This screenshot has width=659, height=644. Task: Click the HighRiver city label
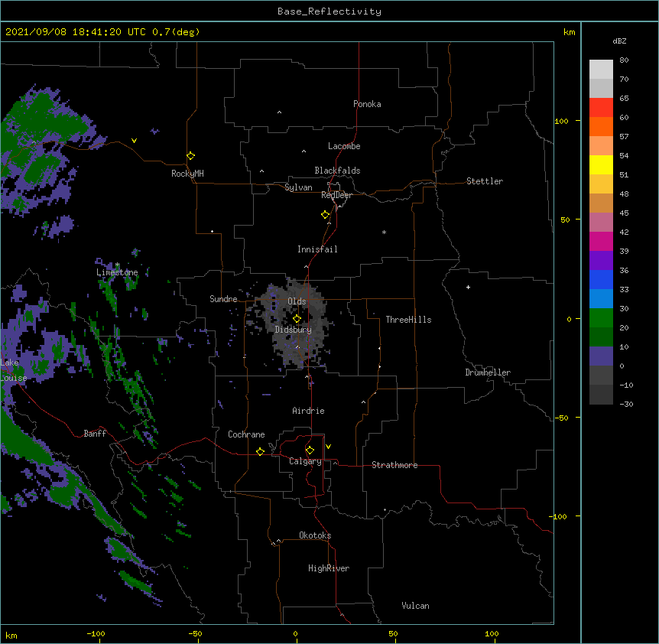[x=329, y=568]
